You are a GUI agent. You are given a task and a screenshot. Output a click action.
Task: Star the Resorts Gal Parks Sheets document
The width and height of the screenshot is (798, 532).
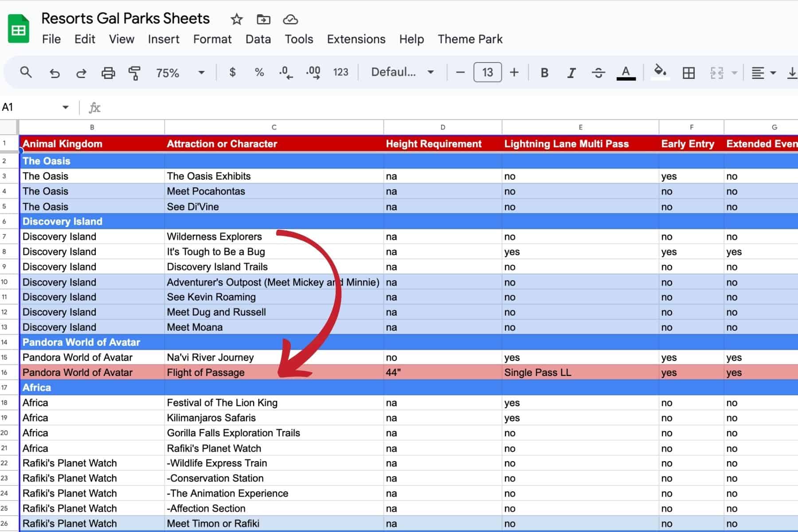pyautogui.click(x=237, y=20)
